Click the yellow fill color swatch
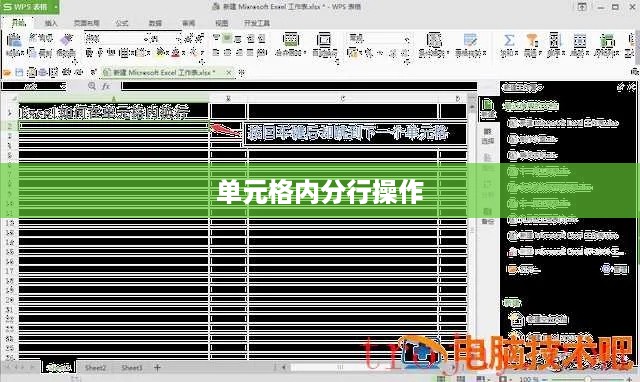The height and width of the screenshot is (382, 640). tap(161, 52)
